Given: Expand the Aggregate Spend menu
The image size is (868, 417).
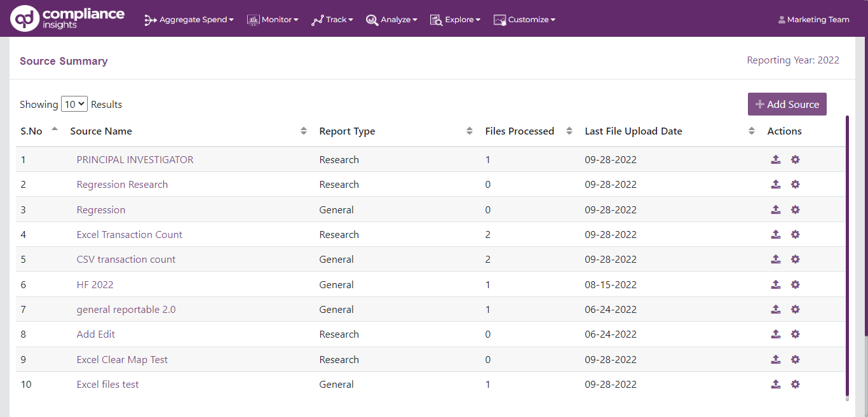Looking at the screenshot, I should (x=189, y=20).
